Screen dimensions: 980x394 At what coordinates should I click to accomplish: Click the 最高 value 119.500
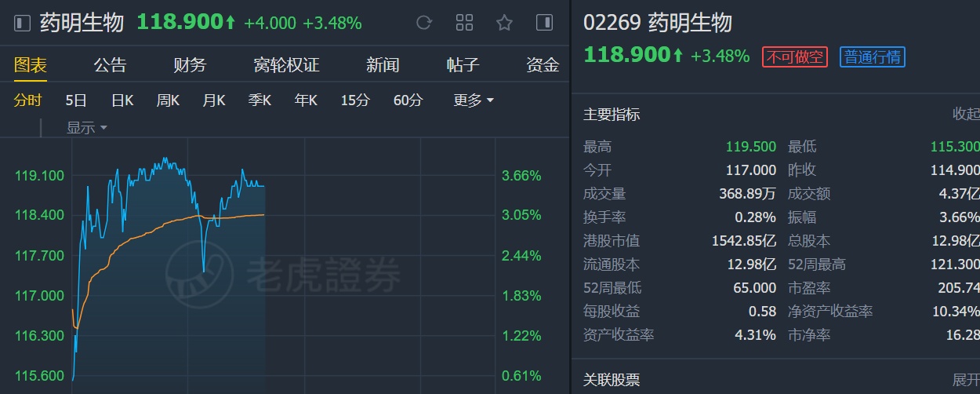coord(751,147)
